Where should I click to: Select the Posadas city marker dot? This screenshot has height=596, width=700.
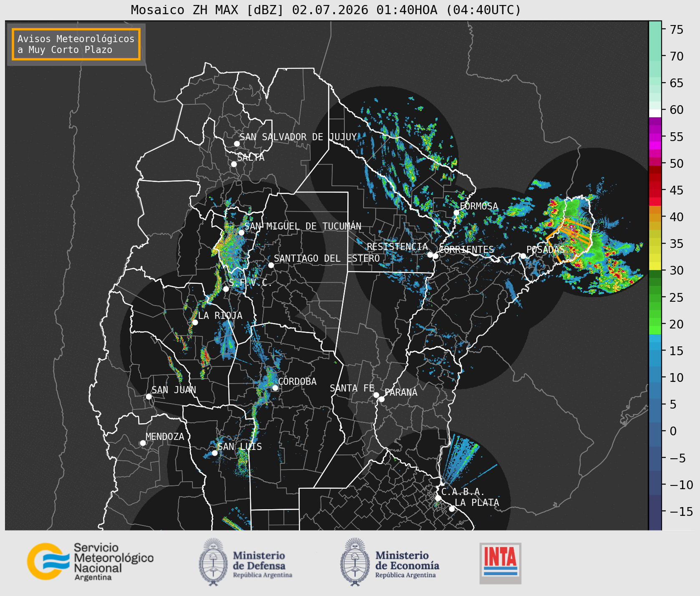[523, 256]
